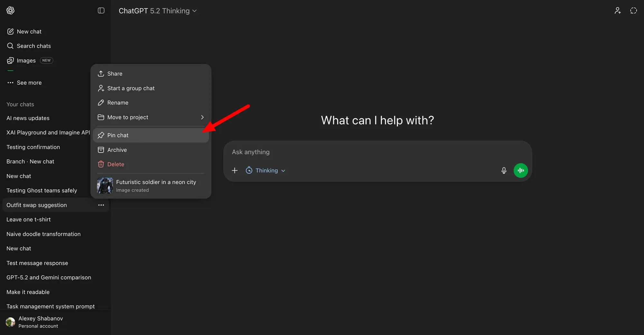Choose Archive in the context menu
The image size is (644, 335).
click(151, 150)
